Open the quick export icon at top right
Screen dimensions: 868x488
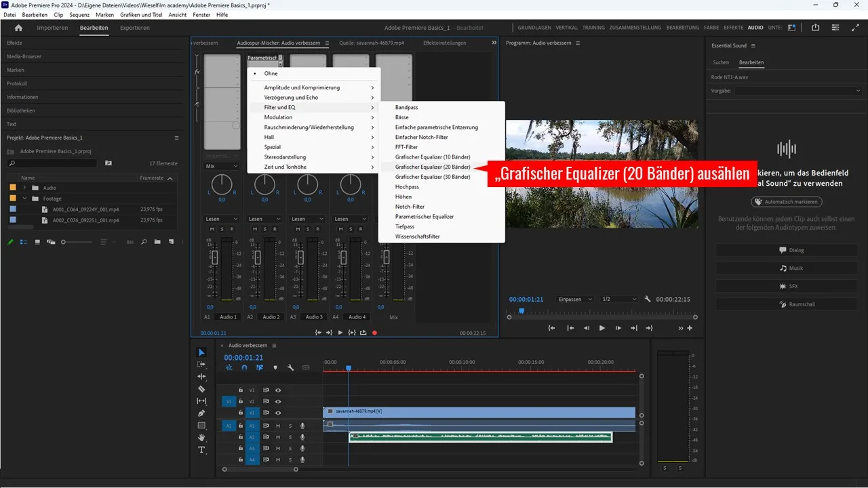815,28
